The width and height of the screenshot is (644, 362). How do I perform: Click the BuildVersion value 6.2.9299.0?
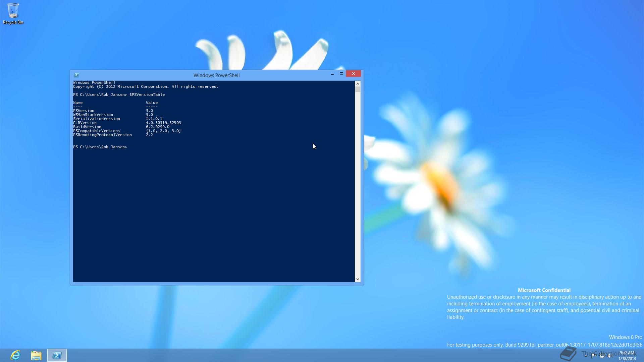(x=158, y=127)
